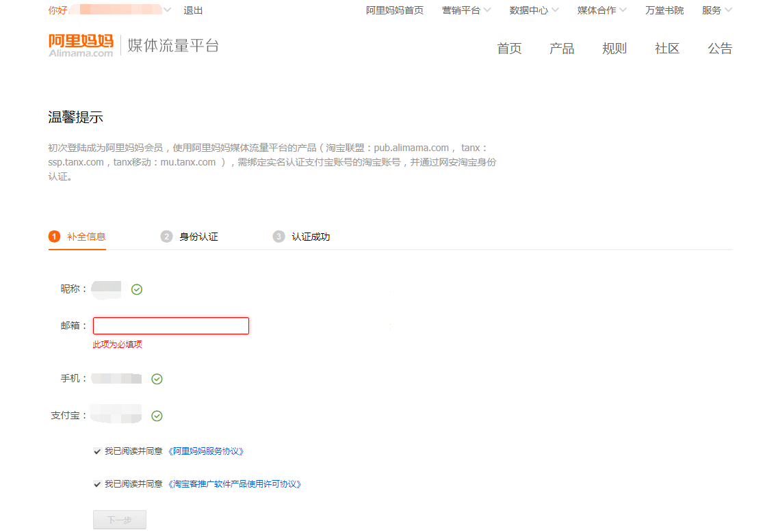Open the 《阿里妈妈服务协议》 link
The image size is (765, 532).
tap(206, 451)
